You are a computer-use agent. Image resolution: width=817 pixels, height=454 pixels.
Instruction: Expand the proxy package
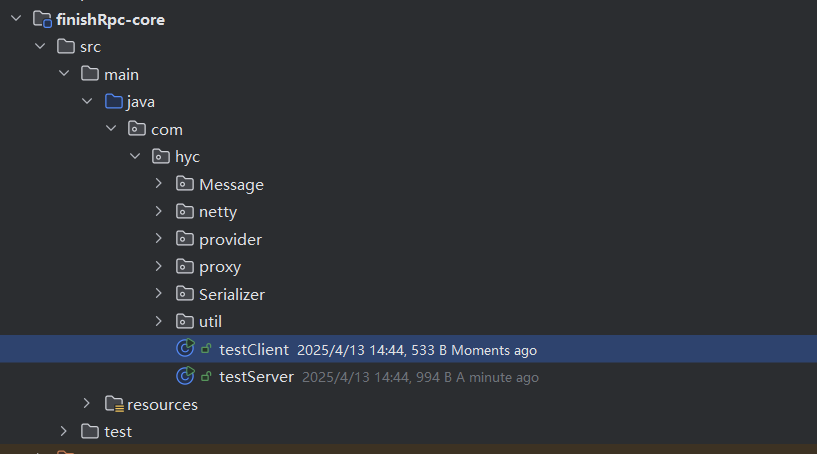tap(158, 266)
